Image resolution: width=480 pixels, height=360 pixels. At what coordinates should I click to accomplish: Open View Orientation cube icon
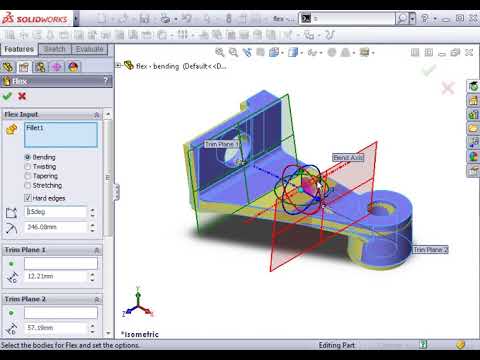(x=274, y=52)
